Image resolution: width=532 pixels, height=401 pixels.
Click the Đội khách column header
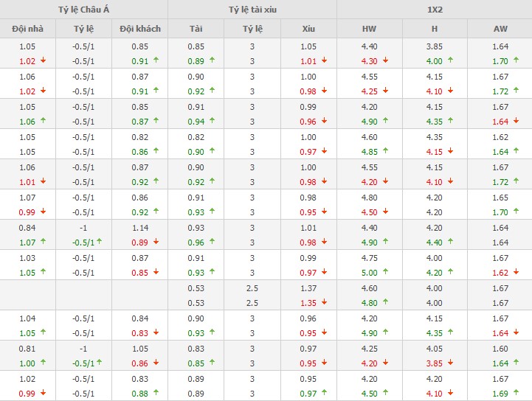pyautogui.click(x=139, y=29)
